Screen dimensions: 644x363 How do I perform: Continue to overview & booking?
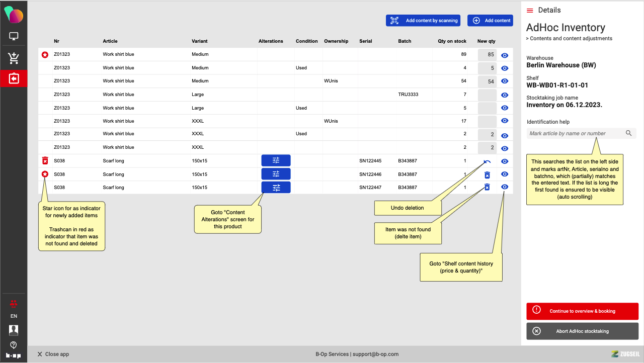(582, 311)
